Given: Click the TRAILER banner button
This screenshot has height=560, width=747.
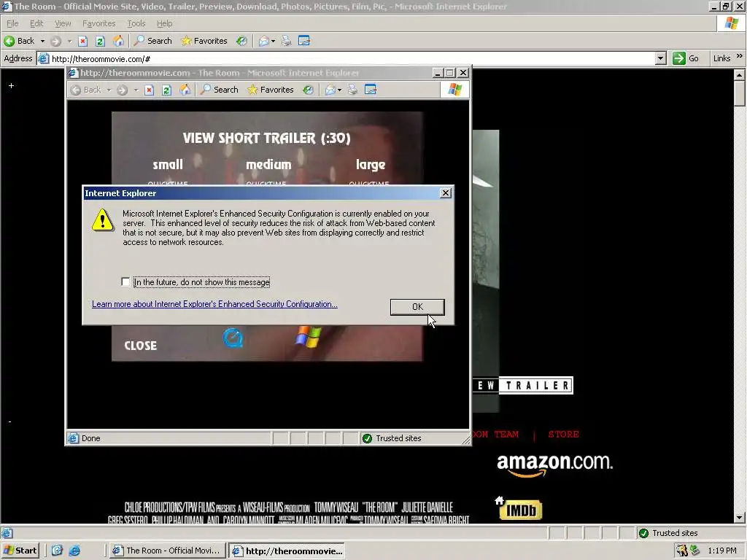Looking at the screenshot, I should 523,385.
